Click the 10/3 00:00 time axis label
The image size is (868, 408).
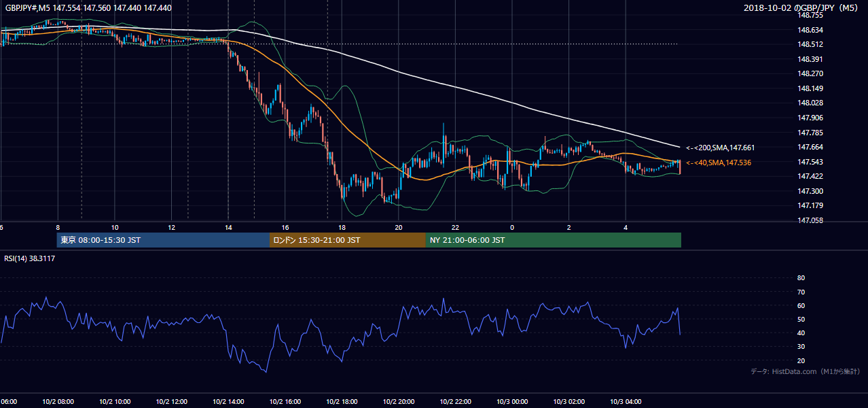tap(512, 402)
